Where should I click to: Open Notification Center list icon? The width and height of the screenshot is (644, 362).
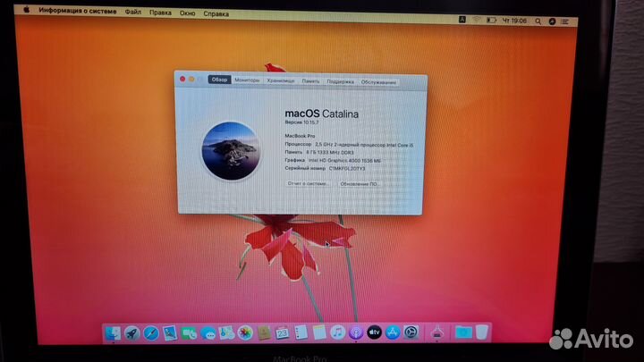(565, 21)
